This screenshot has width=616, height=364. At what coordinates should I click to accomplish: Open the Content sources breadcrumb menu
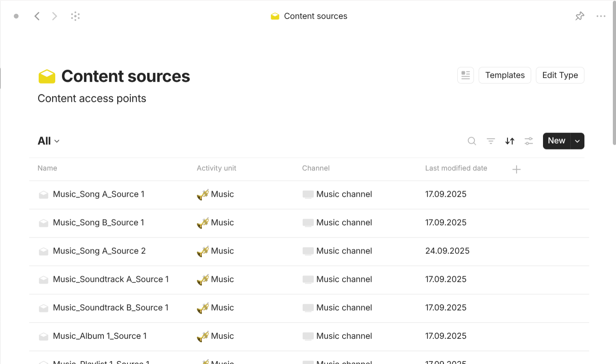click(x=309, y=16)
